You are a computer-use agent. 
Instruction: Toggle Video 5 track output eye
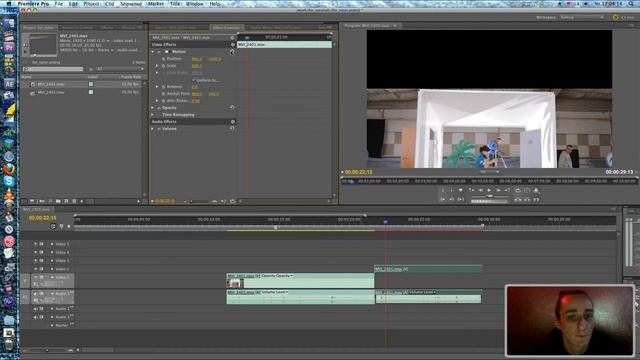[x=36, y=244]
